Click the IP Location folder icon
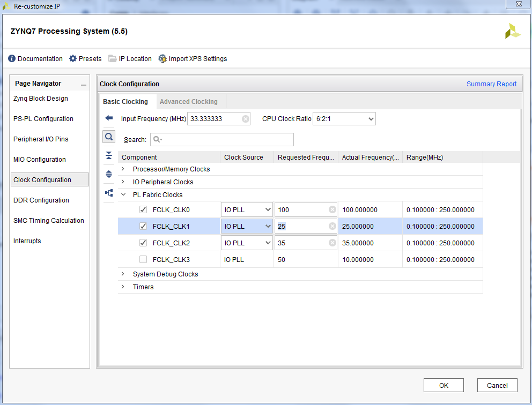 click(112, 58)
